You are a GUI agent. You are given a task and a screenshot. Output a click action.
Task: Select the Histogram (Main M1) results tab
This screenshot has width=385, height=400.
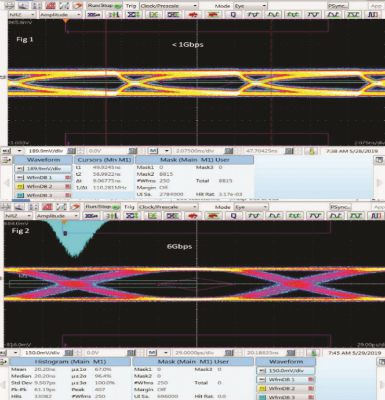70,362
